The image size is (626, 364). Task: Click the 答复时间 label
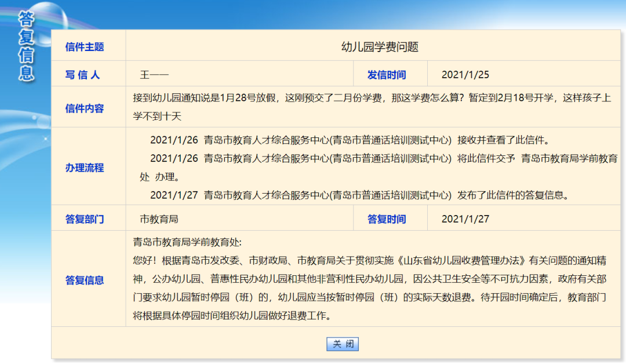click(x=387, y=219)
